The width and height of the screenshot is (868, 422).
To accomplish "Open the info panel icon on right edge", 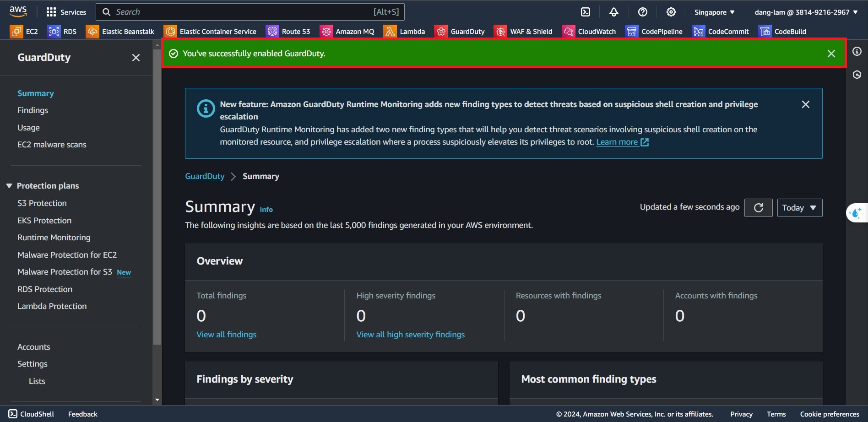I will tap(857, 52).
